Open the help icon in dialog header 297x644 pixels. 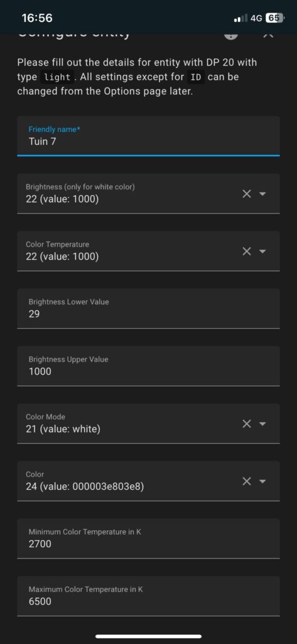tap(231, 36)
